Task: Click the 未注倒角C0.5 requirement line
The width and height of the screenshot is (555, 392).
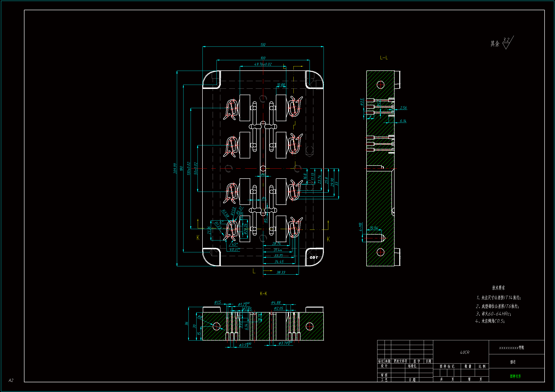Action: [490, 321]
